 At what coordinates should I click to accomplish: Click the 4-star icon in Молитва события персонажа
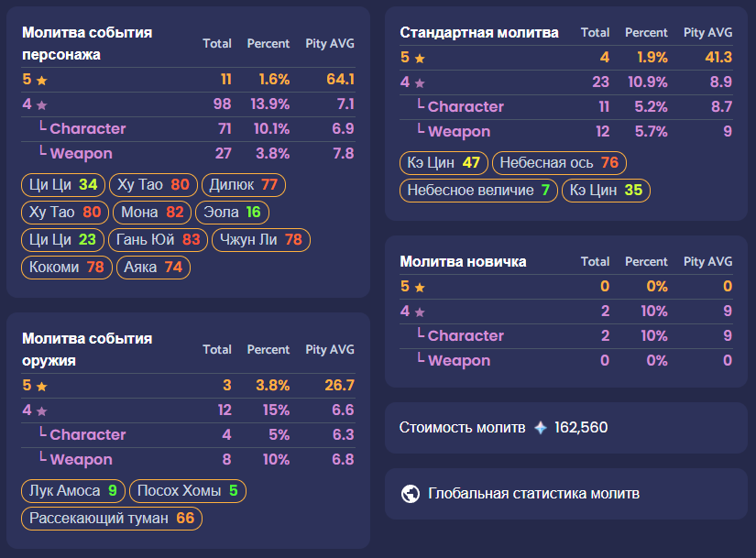42,104
